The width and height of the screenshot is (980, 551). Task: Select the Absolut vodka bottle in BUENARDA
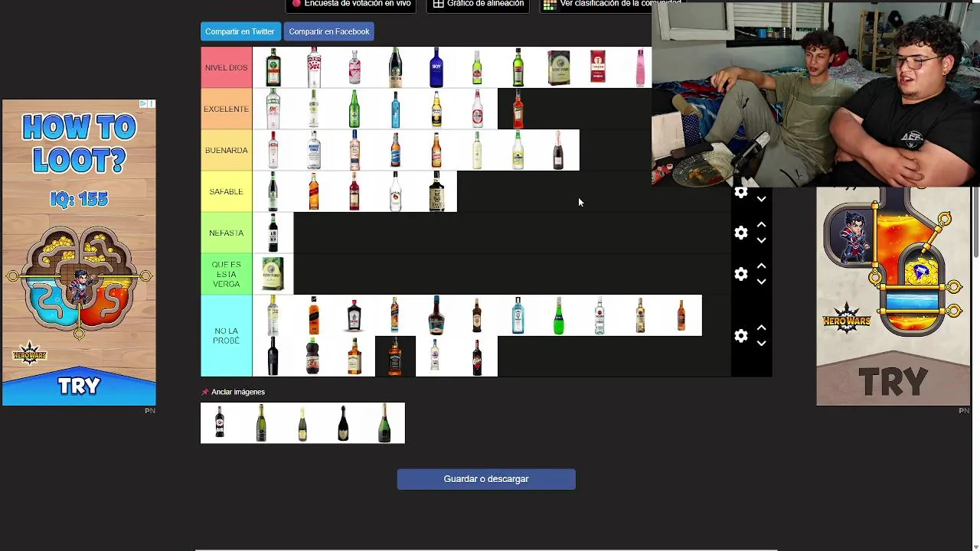click(x=314, y=150)
